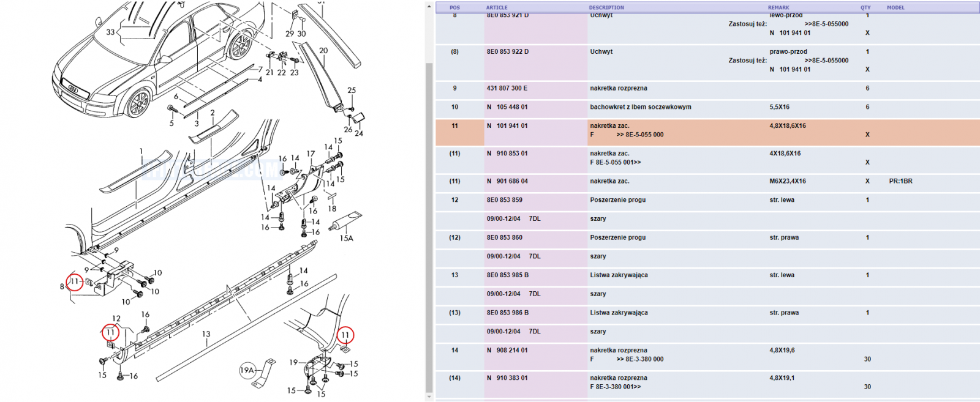Select row N 910 853 01 nakretka zac.
The height and width of the screenshot is (402, 980).
[707, 158]
